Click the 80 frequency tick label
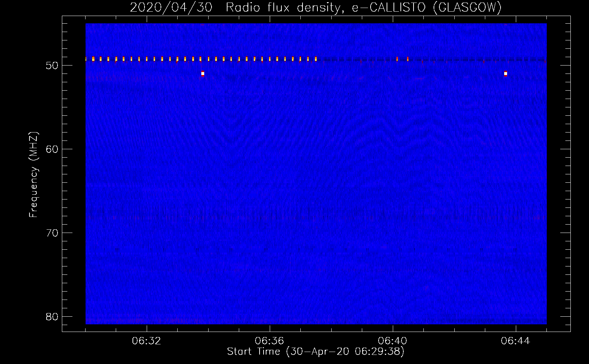Image resolution: width=589 pixels, height=364 pixels. 52,316
